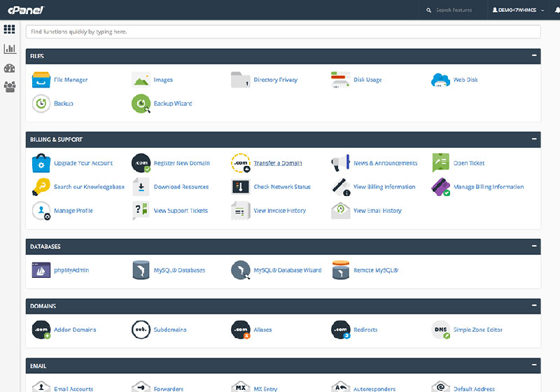Click the Search Features magnifier icon
Screen dimensions: 560x392
point(428,10)
